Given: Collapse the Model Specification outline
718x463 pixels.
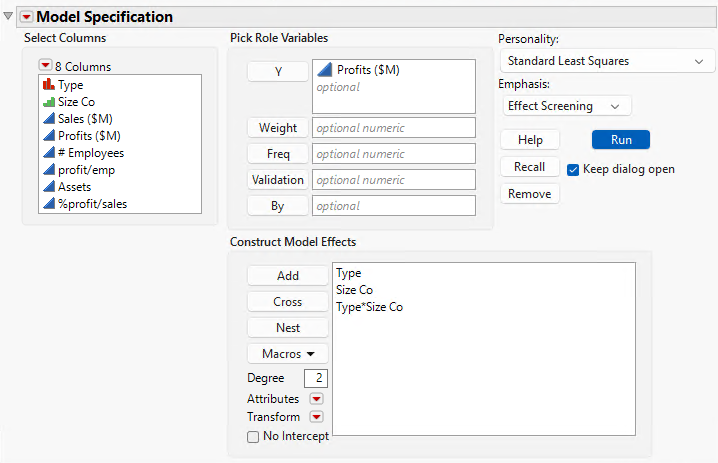Looking at the screenshot, I should 9,17.
